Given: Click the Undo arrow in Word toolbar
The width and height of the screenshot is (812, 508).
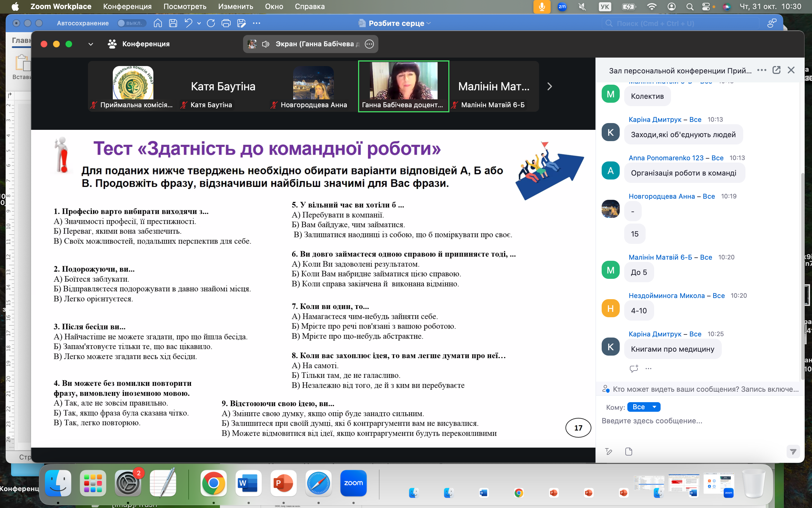Looking at the screenshot, I should [x=188, y=23].
